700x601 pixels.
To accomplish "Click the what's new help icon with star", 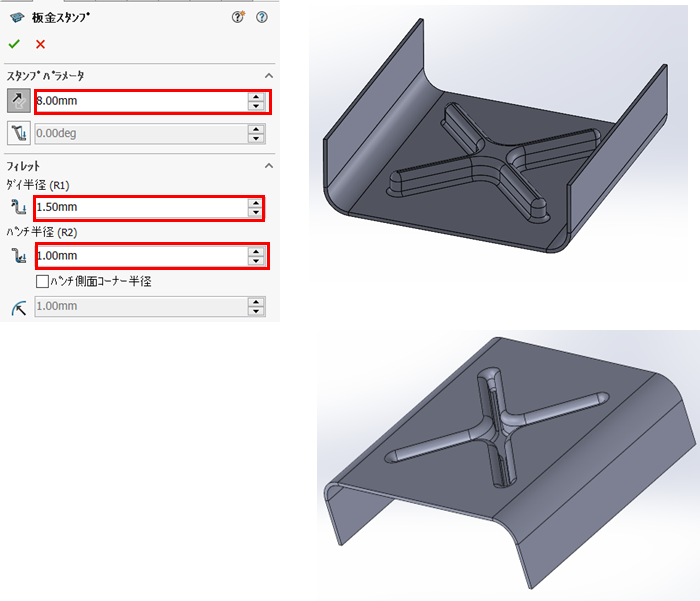I will click(238, 17).
